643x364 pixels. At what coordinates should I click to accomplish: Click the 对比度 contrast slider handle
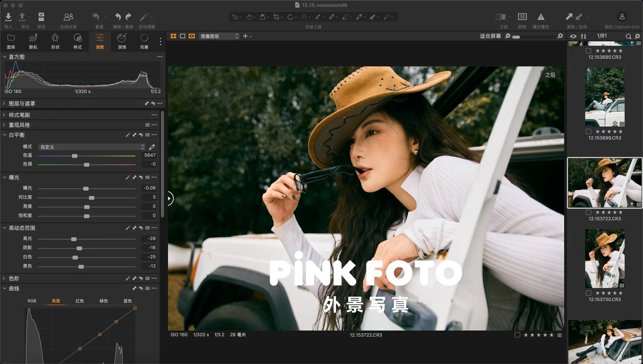click(x=91, y=198)
